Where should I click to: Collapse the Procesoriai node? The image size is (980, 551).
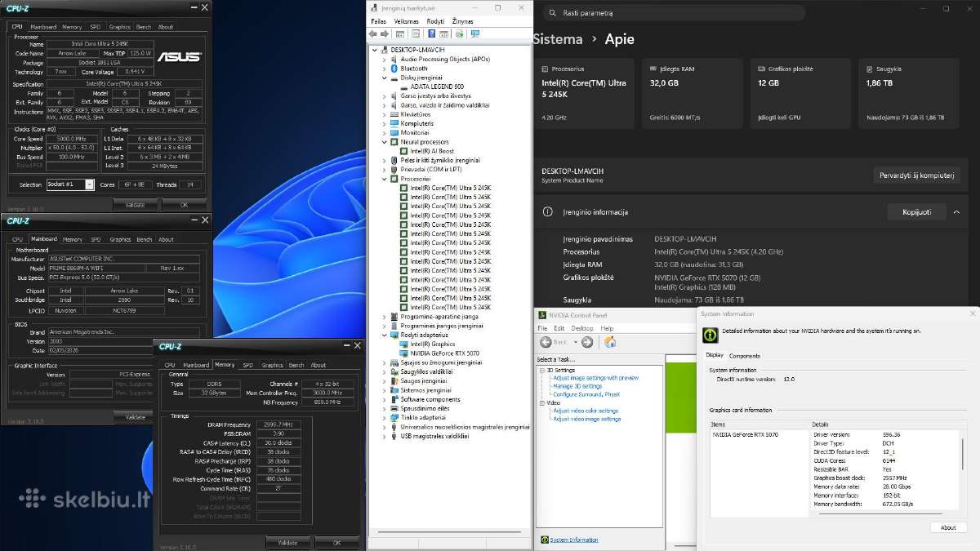pyautogui.click(x=385, y=179)
